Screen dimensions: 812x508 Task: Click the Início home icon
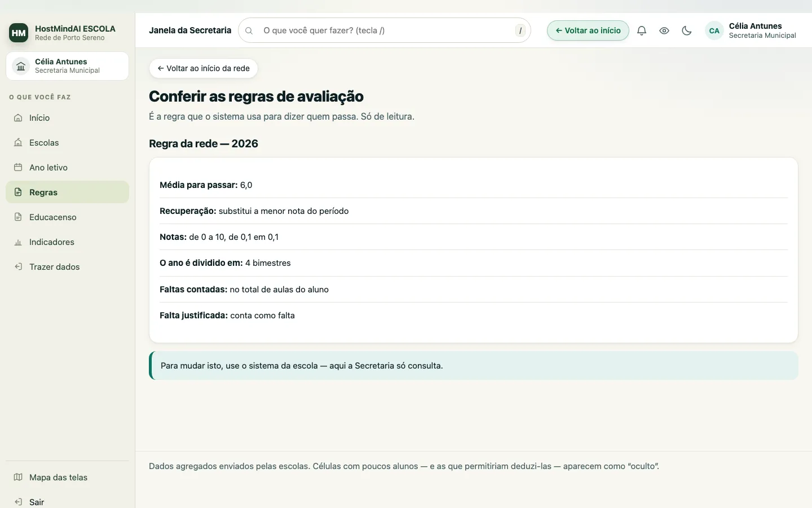click(x=18, y=118)
